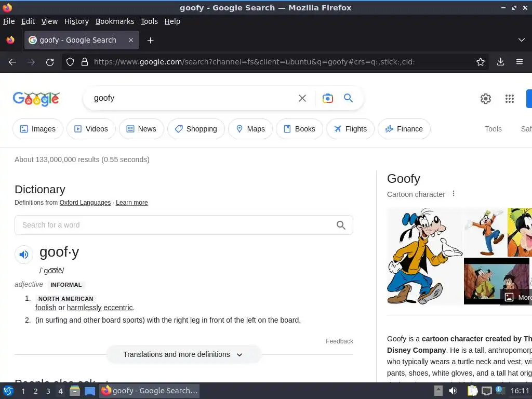Open tracking protection shield icon
The image size is (532, 399).
[70, 62]
